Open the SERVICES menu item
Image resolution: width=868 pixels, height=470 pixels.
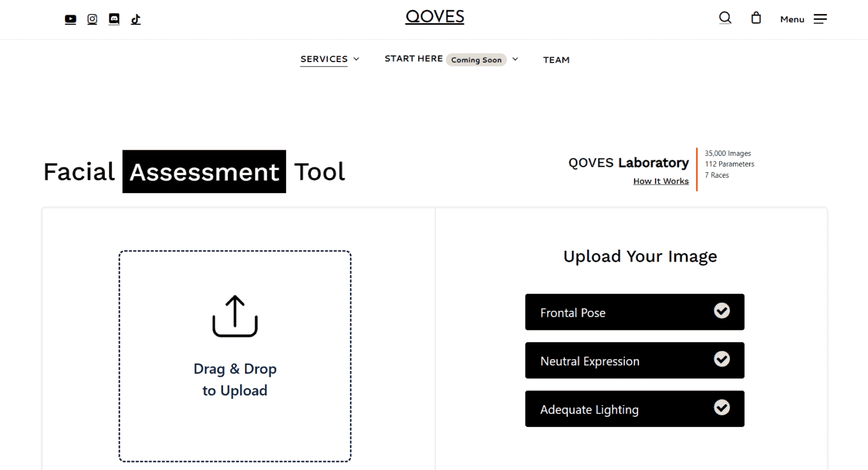pyautogui.click(x=324, y=59)
